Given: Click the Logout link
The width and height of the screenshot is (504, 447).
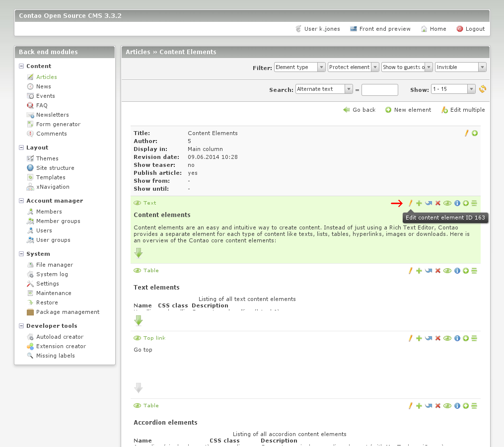Looking at the screenshot, I should pyautogui.click(x=475, y=29).
